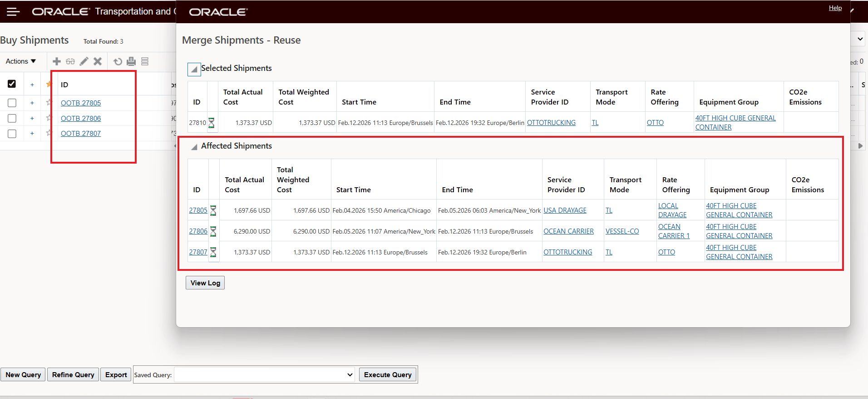The height and width of the screenshot is (399, 868).
Task: Click the New Query button
Action: pos(23,374)
